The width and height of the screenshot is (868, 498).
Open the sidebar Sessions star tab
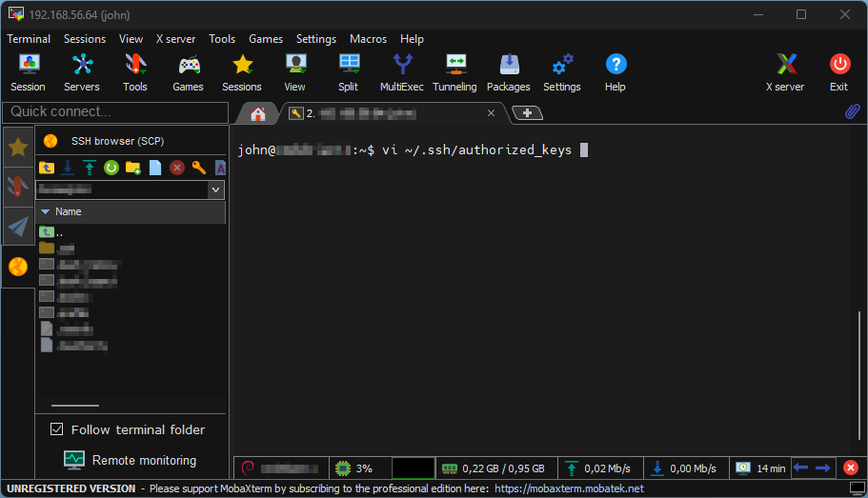point(18,148)
